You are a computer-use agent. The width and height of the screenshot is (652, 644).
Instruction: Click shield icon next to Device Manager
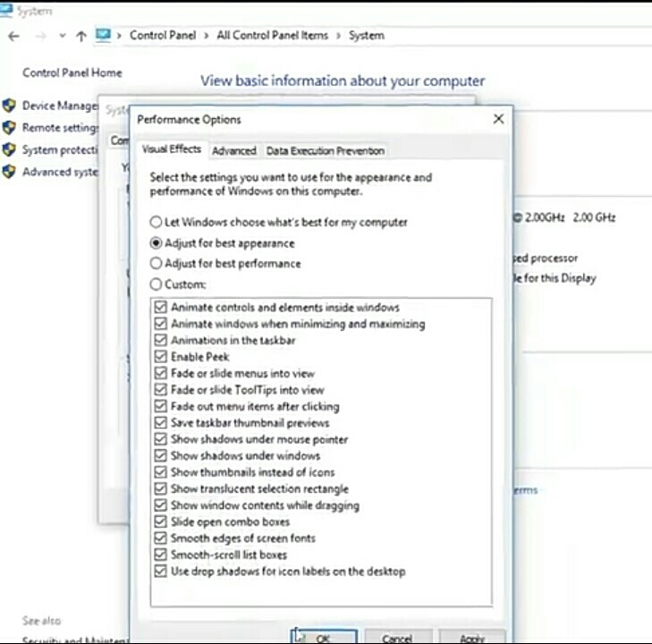(x=9, y=106)
